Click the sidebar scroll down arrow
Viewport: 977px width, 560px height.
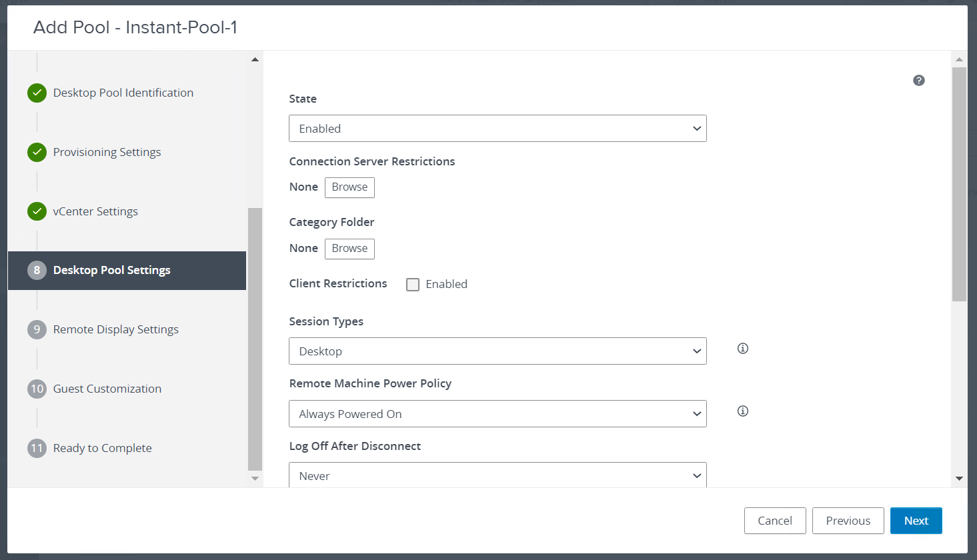point(255,479)
